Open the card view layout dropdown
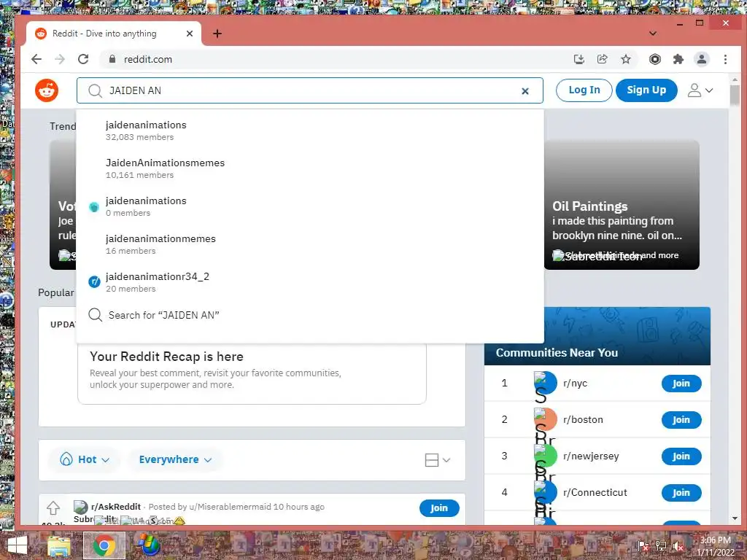Viewport: 747px width, 560px height. click(x=438, y=460)
